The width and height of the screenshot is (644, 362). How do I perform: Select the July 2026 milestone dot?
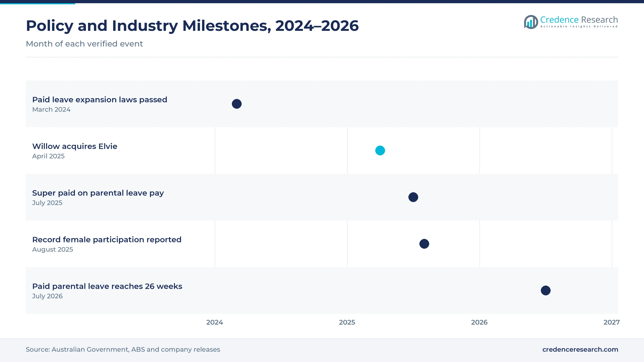(x=546, y=290)
